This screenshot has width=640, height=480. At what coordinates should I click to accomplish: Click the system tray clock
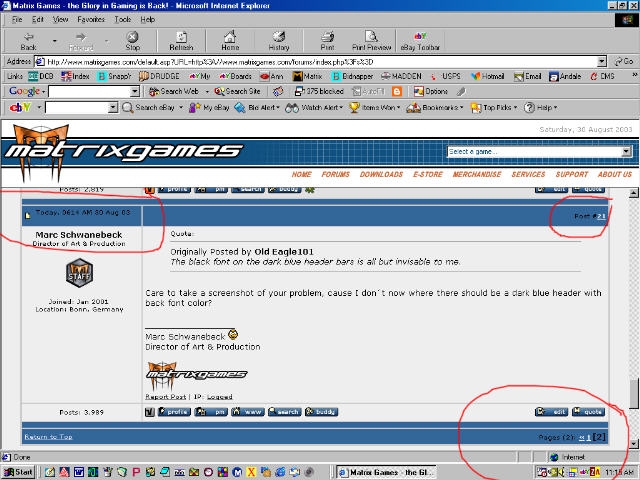pos(620,472)
